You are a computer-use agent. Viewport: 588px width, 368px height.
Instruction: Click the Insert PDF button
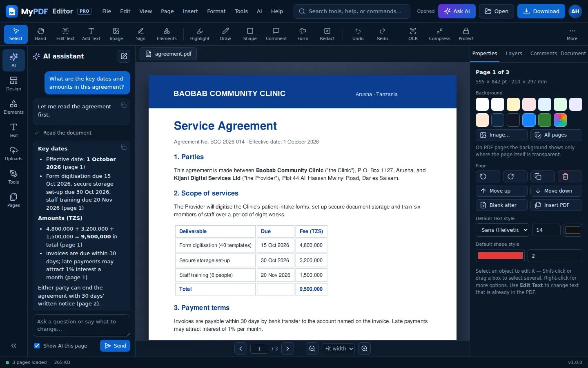[556, 205]
